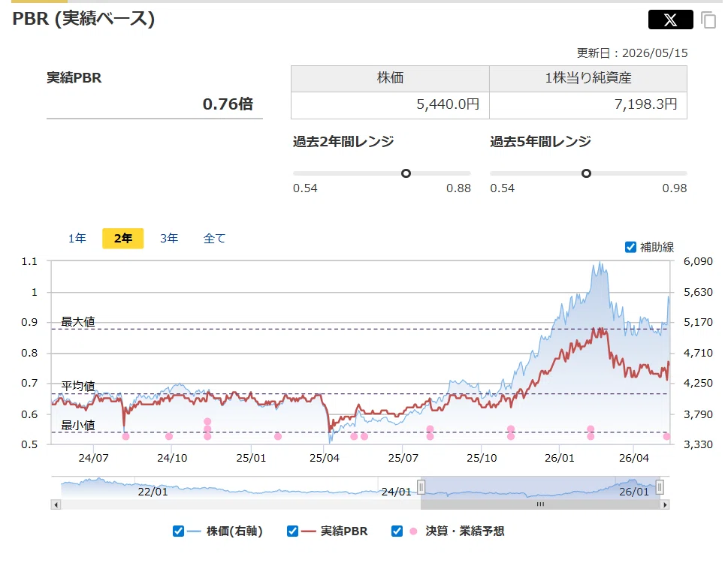728x563 pixels.
Task: Click the 実績PBR legend label
Action: (344, 531)
